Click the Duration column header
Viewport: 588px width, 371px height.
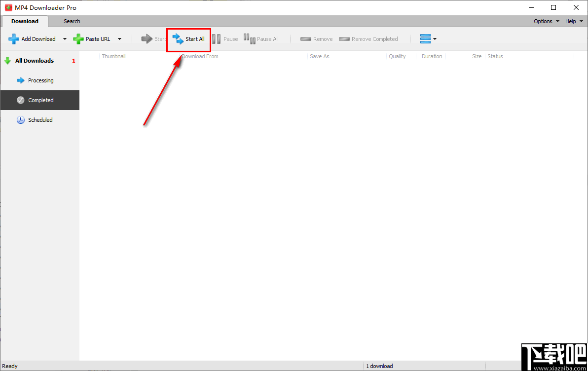[432, 56]
